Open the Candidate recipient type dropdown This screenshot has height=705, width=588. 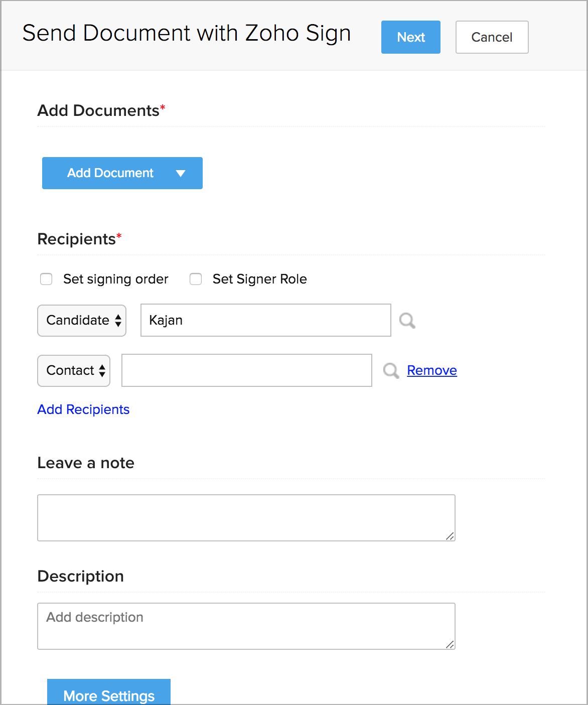coord(82,320)
